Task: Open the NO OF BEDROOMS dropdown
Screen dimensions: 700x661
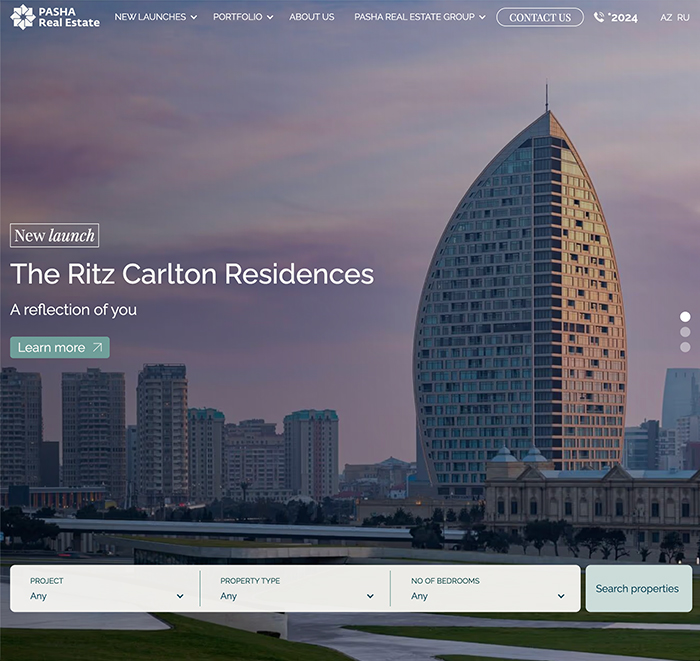Action: point(488,588)
